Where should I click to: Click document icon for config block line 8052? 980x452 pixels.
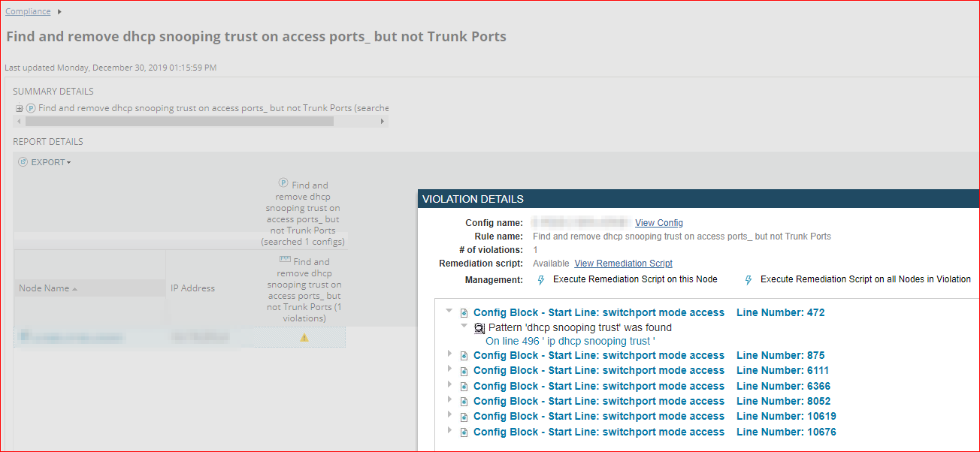tap(464, 402)
